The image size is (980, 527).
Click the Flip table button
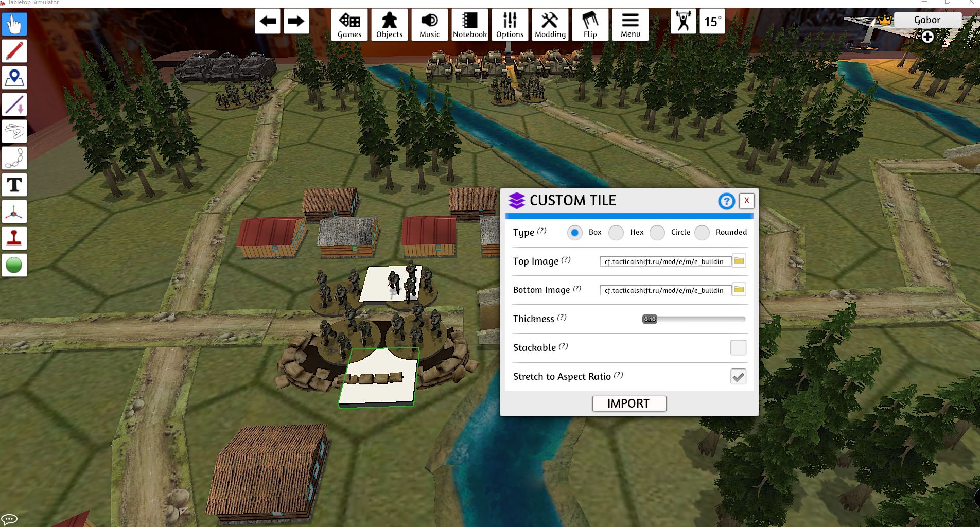pyautogui.click(x=590, y=25)
